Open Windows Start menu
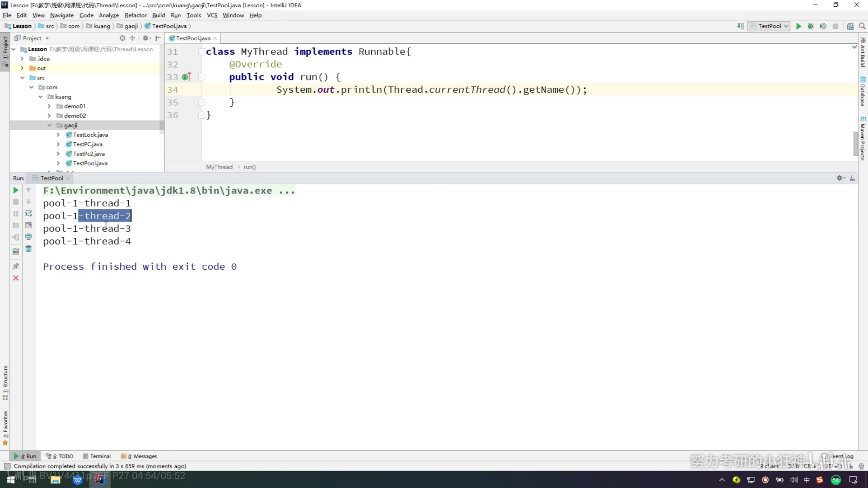This screenshot has height=488, width=868. 11,480
